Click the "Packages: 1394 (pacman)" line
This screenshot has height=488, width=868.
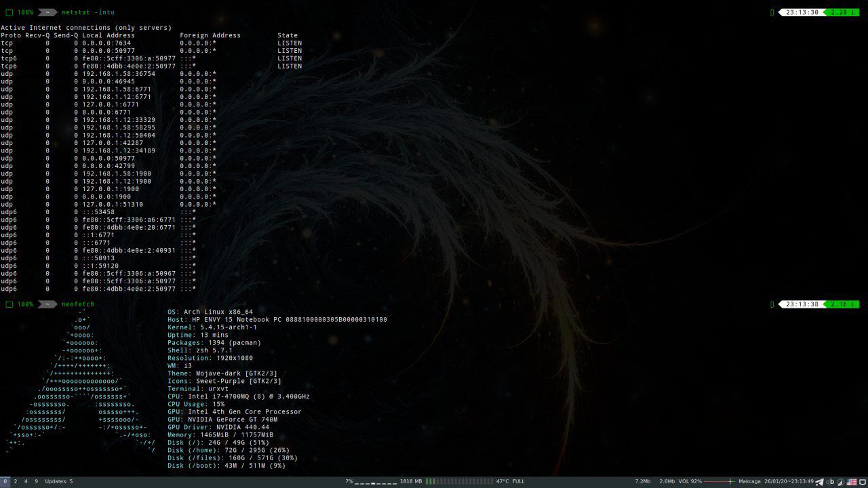[x=214, y=343]
